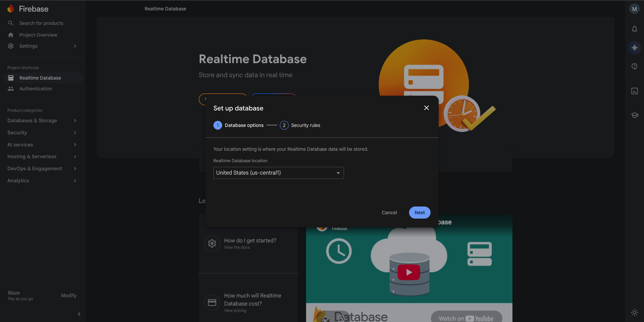The image size is (644, 322).
Task: Collapse the sidebar with the left chevron
Action: tap(79, 314)
